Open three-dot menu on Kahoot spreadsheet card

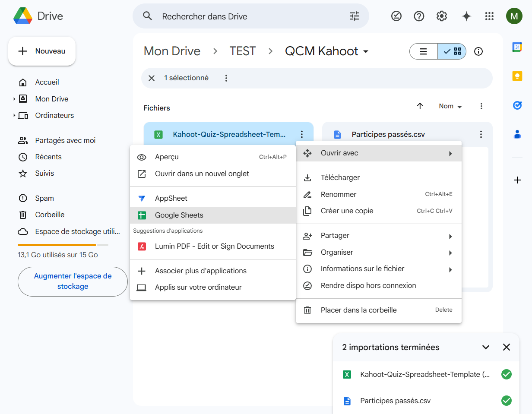pos(302,134)
